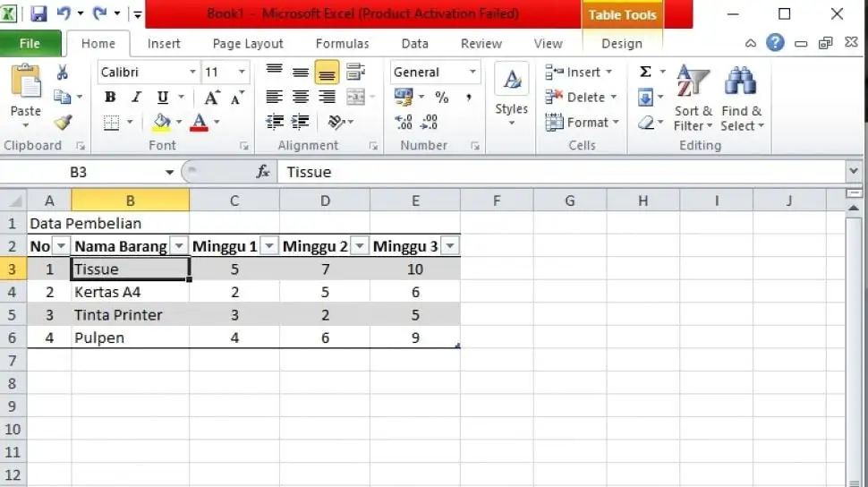Decrease indent

275,122
